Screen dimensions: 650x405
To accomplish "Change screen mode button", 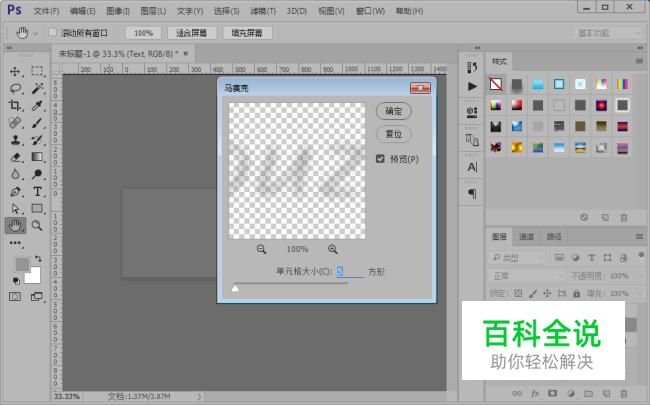I will [x=37, y=296].
